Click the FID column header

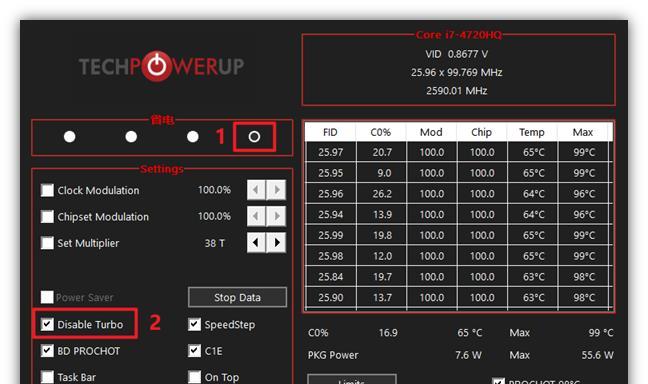(x=330, y=132)
